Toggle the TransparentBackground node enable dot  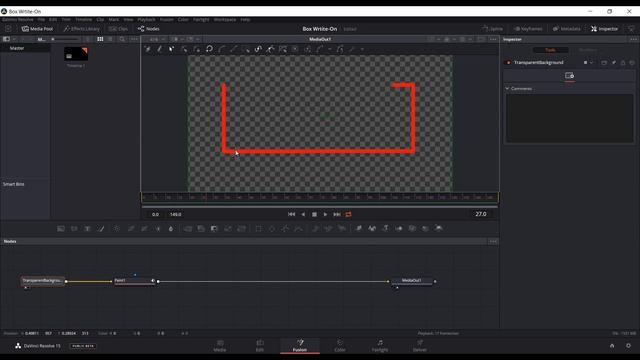[508, 63]
